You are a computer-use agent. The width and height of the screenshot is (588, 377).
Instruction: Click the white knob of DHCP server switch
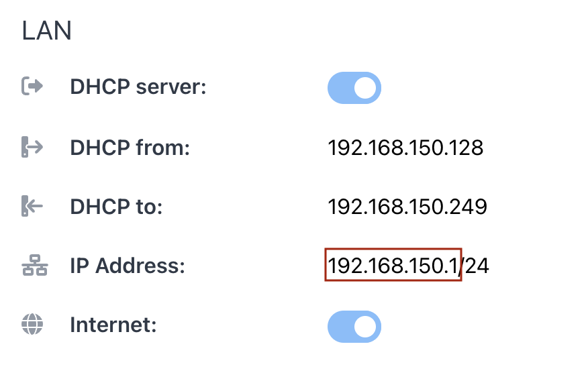click(x=365, y=88)
